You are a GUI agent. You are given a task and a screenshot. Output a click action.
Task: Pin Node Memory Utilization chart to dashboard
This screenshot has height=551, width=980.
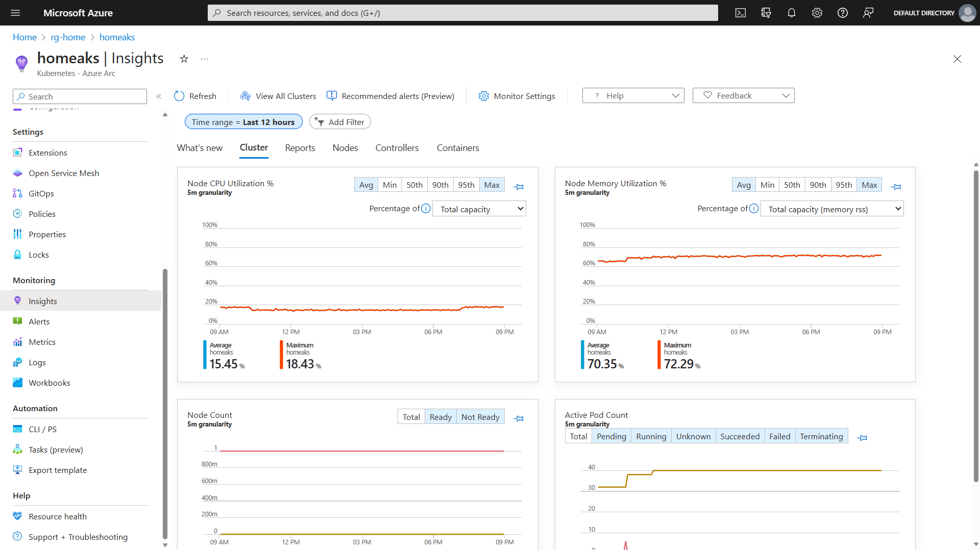[896, 187]
